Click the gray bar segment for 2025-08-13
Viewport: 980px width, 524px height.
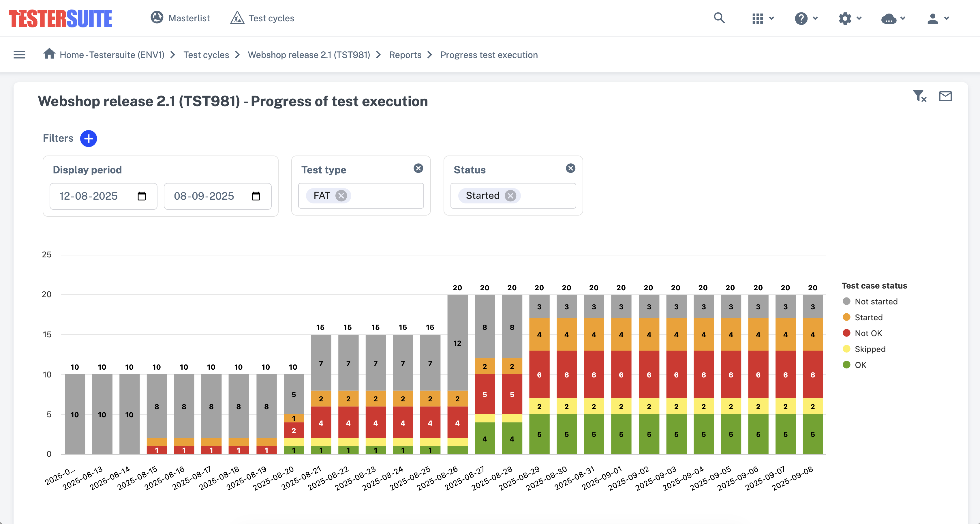pos(102,414)
